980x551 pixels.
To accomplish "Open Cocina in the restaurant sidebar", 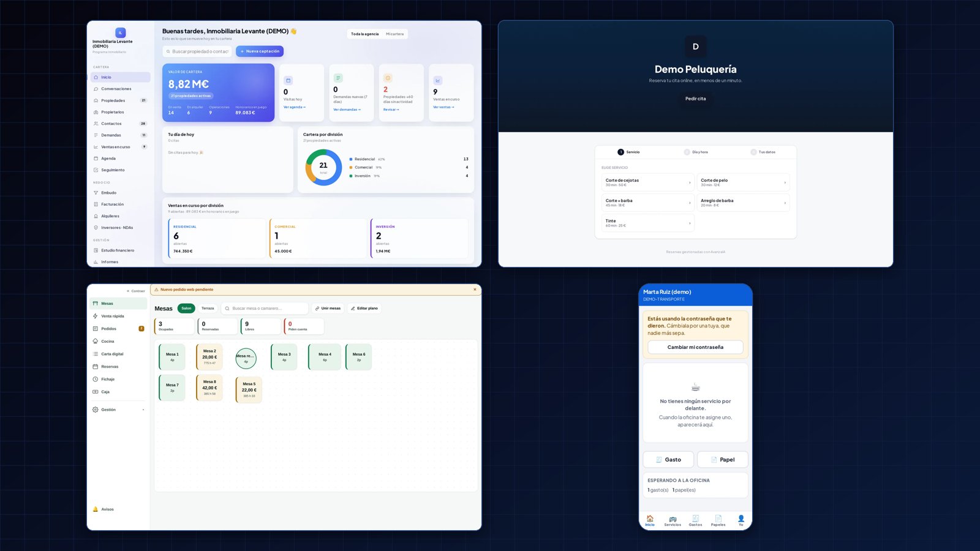I will coord(118,342).
